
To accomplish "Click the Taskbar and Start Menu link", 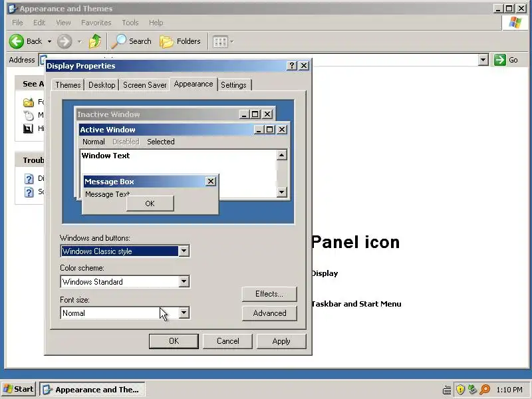I will (x=356, y=304).
